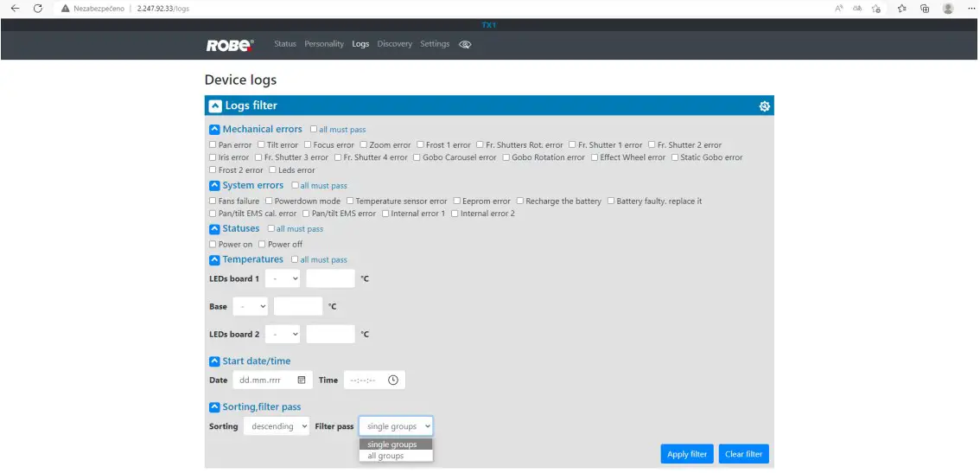
Task: Open the browser more options menu
Action: point(970,9)
